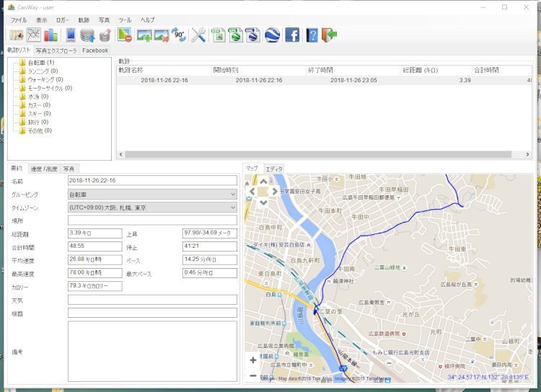Click the GPS device icon in toolbar
541x392 pixels.
tap(71, 35)
